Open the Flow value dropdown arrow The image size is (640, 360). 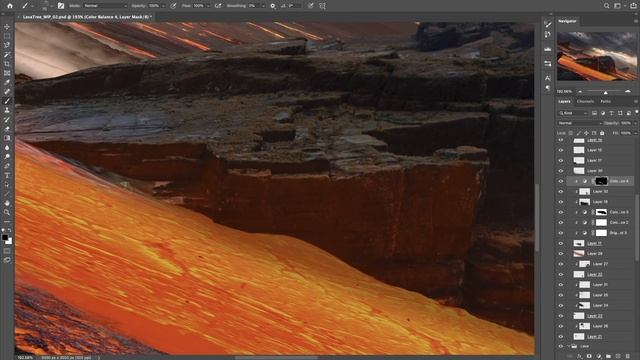click(208, 6)
